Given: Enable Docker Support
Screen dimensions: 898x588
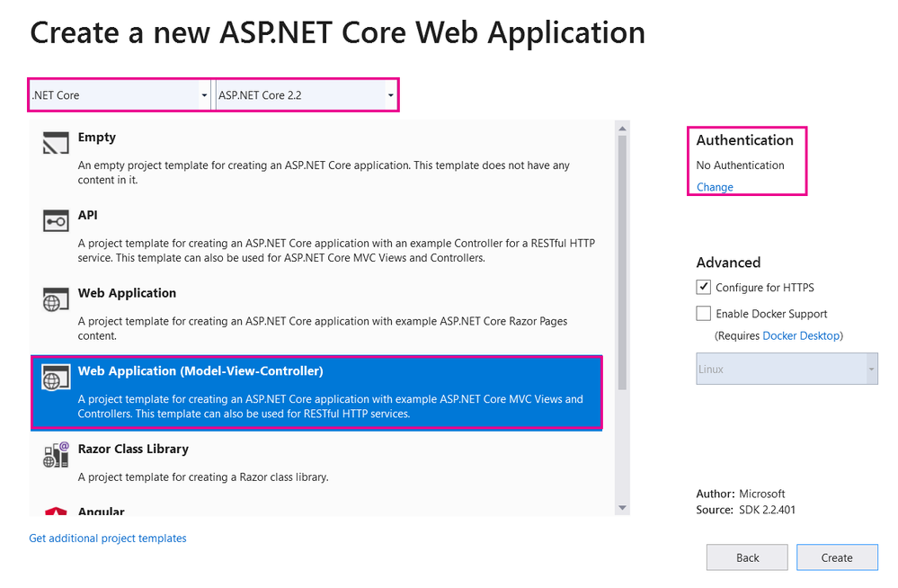Looking at the screenshot, I should 704,313.
